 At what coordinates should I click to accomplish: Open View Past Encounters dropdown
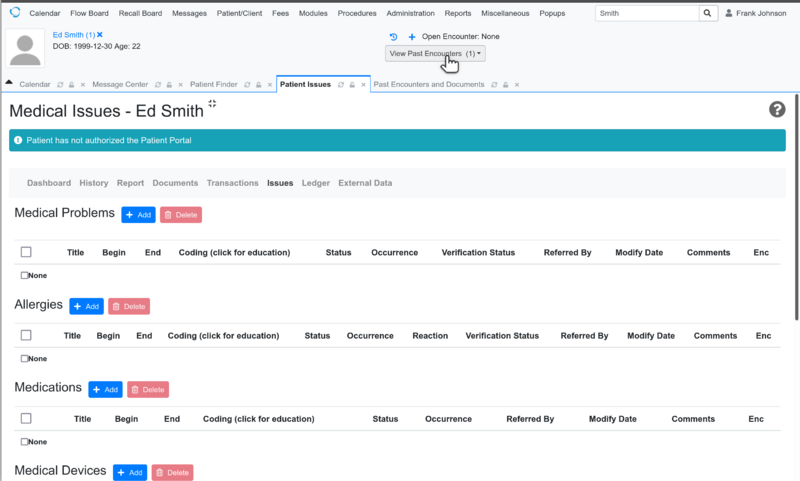point(435,54)
